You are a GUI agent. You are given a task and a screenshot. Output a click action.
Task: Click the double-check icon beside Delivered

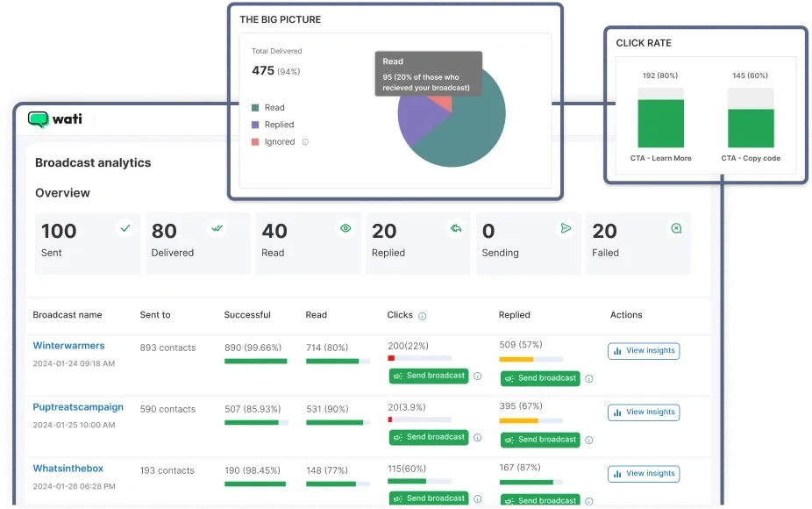(217, 228)
